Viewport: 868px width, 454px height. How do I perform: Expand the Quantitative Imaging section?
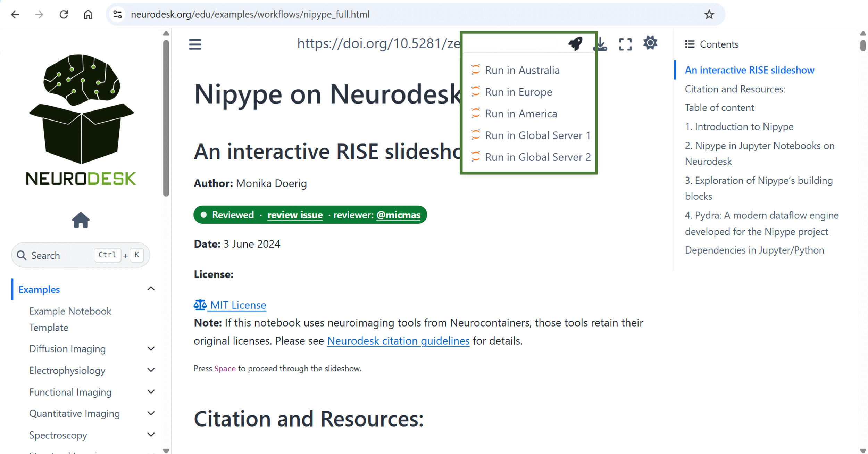[x=151, y=413]
